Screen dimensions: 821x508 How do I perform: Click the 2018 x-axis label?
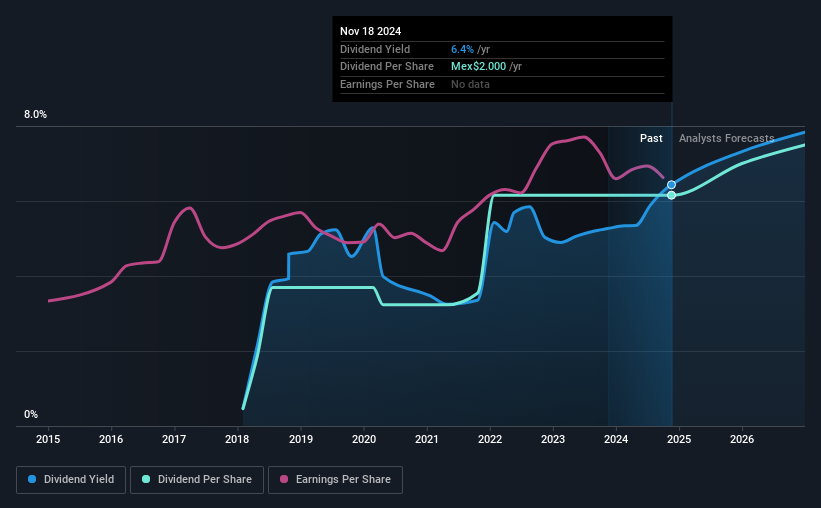(237, 439)
